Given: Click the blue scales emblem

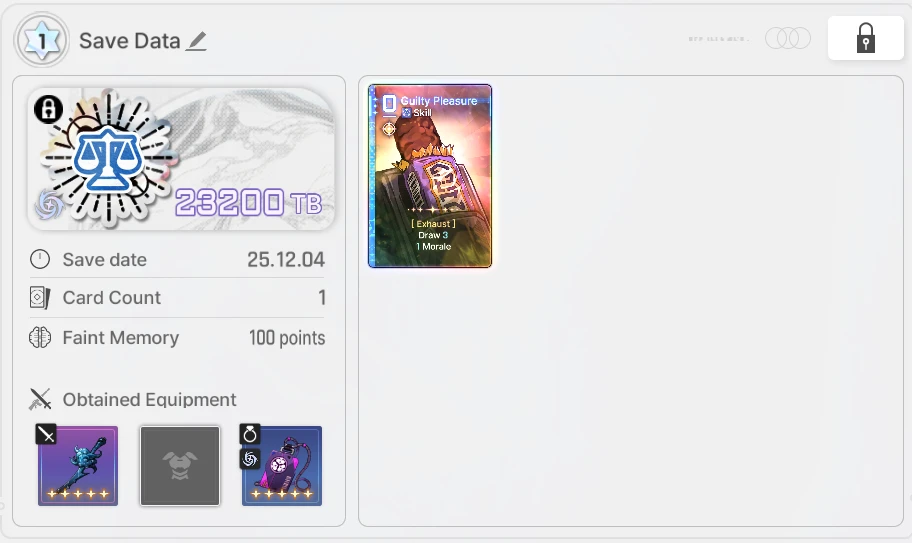Looking at the screenshot, I should point(108,158).
